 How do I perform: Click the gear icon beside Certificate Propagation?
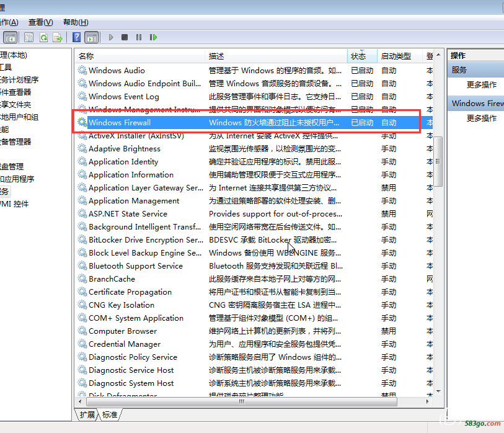[x=82, y=292]
